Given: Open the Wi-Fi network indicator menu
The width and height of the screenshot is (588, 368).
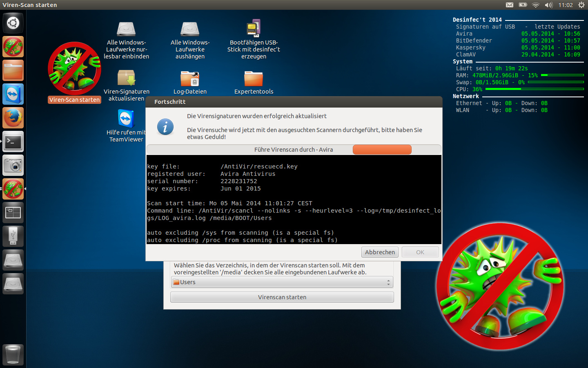Looking at the screenshot, I should (x=536, y=5).
